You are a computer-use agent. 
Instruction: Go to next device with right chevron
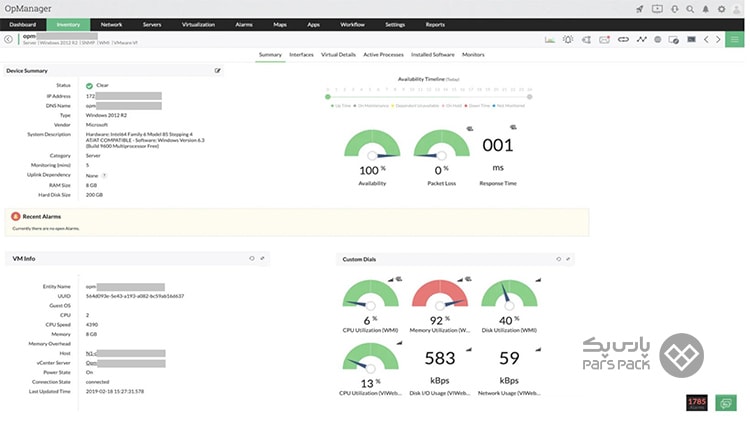(718, 40)
